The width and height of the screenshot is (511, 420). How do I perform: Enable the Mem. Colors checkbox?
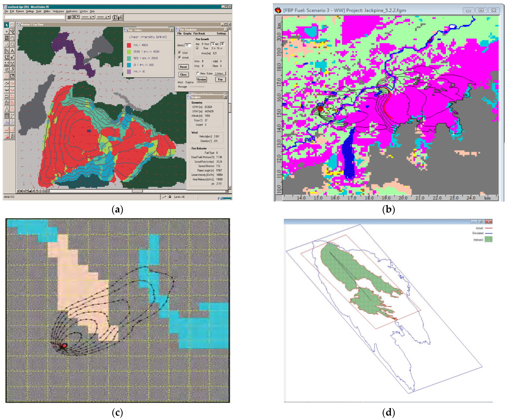pyautogui.click(x=198, y=73)
